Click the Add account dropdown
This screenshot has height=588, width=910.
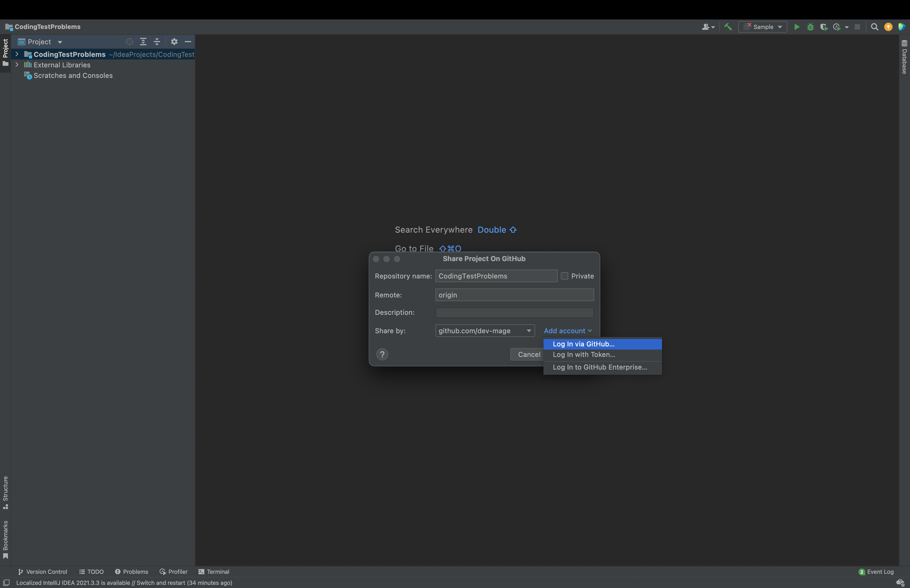pos(567,330)
